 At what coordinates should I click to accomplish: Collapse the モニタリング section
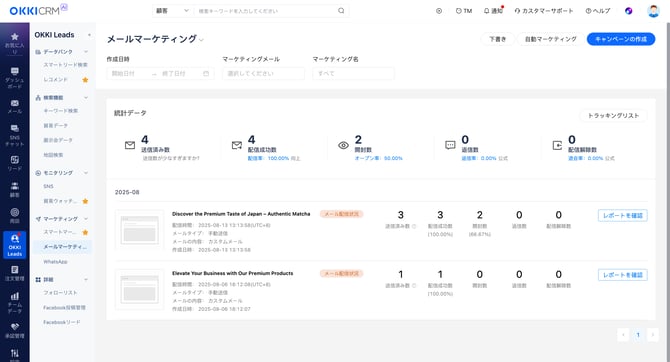coord(86,173)
